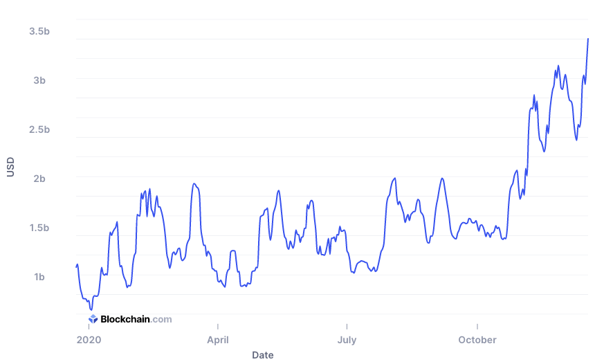Click the 2b y-axis label
Screen dimensions: 595x364
(x=39, y=179)
